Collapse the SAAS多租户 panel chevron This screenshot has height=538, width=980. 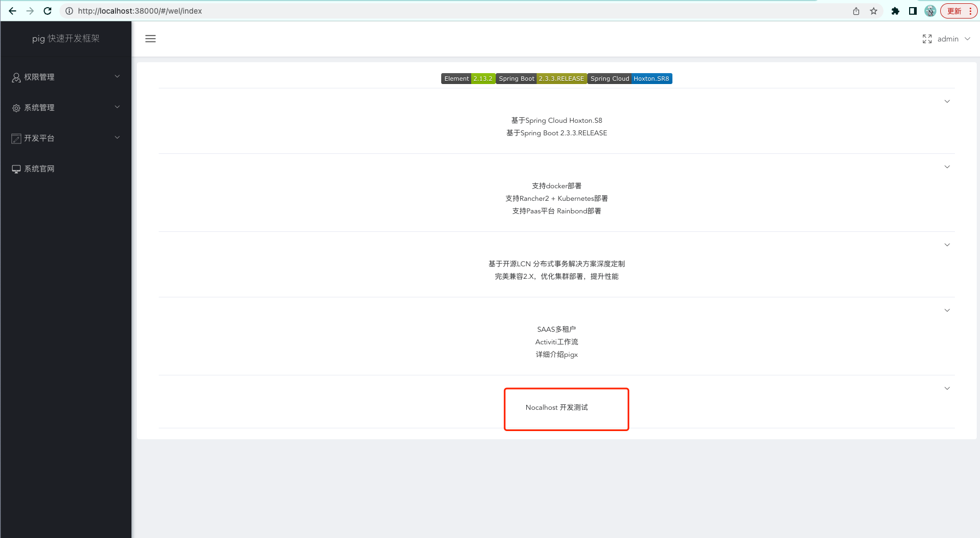coord(947,310)
